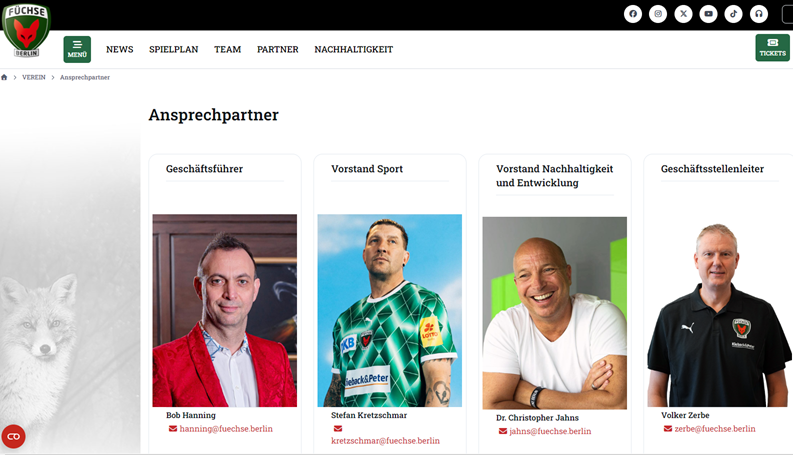Click the Füchse Berlin logo
Image resolution: width=793 pixels, height=455 pixels.
26,30
